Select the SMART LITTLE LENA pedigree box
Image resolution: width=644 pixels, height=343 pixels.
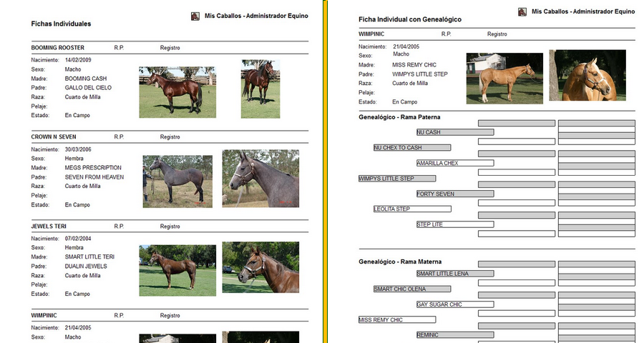(x=455, y=274)
